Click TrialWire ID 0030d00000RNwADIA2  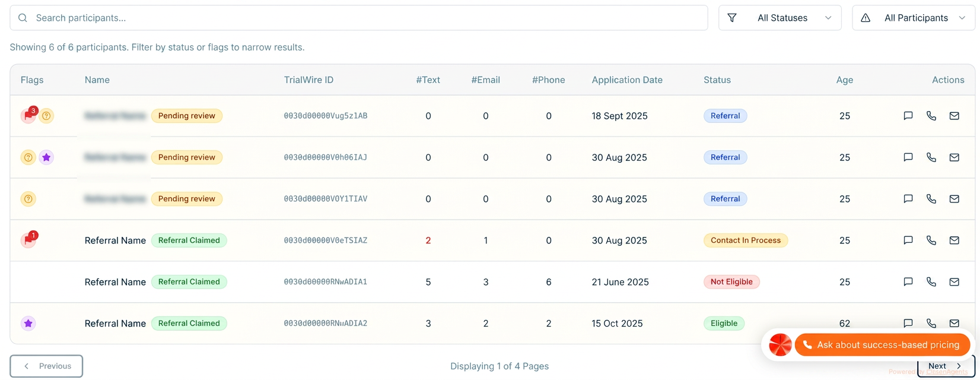[326, 324]
